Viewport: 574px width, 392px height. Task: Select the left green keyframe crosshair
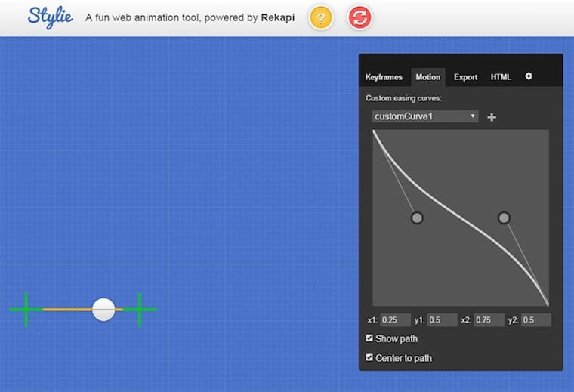tap(26, 309)
